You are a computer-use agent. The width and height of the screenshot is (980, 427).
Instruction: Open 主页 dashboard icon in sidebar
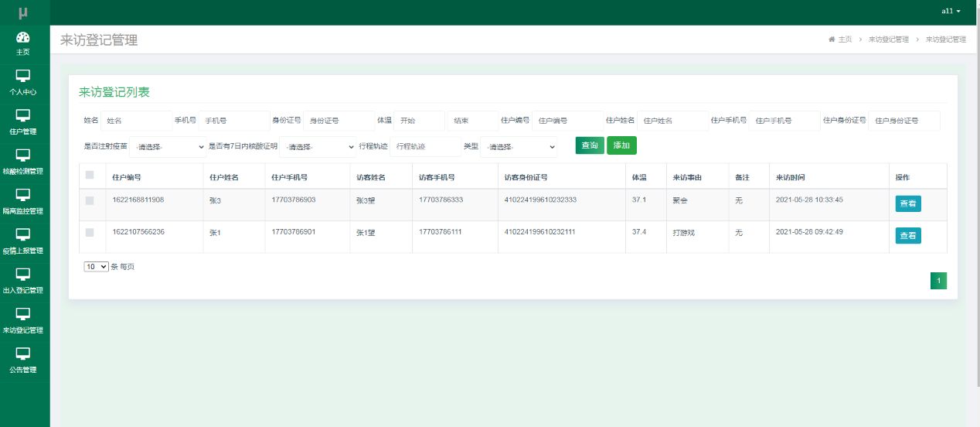(23, 37)
